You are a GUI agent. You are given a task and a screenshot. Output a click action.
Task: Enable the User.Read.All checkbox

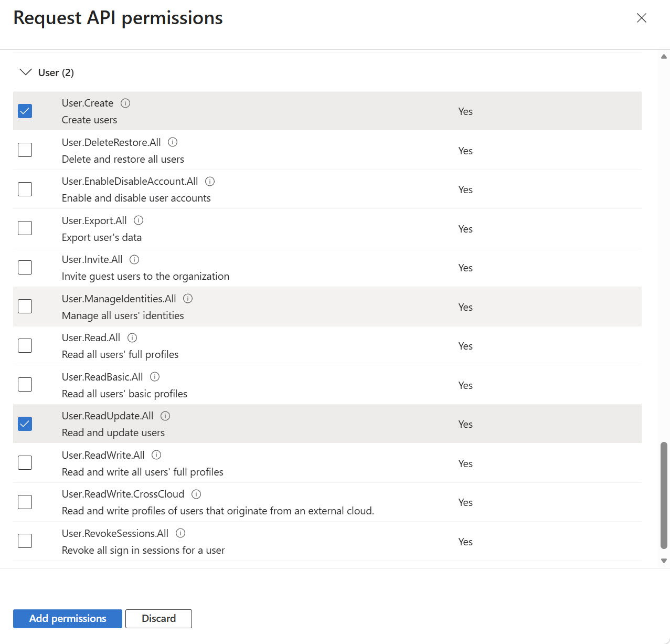click(x=25, y=345)
